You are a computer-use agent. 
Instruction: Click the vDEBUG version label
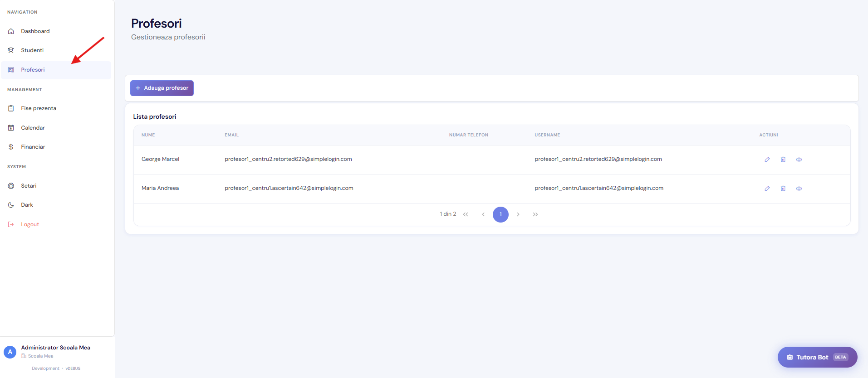pos(73,368)
